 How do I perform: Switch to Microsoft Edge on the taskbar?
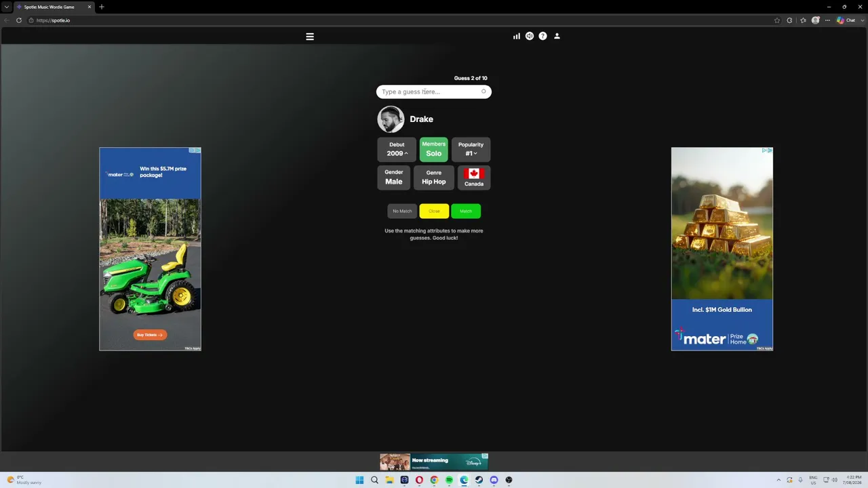click(x=464, y=480)
